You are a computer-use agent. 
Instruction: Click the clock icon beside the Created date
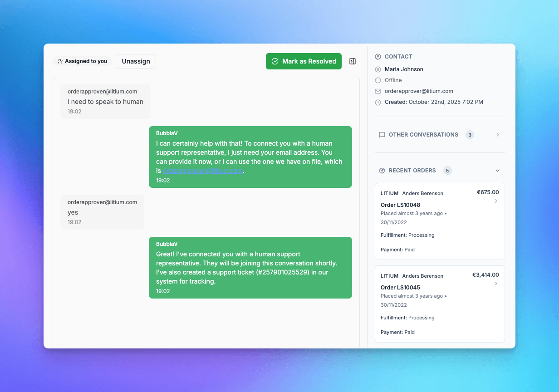378,102
